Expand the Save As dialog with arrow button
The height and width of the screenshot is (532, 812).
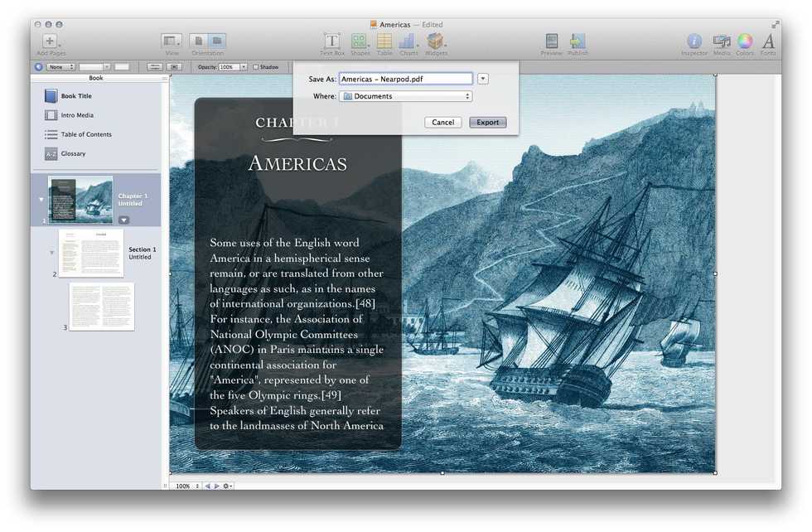tap(483, 79)
